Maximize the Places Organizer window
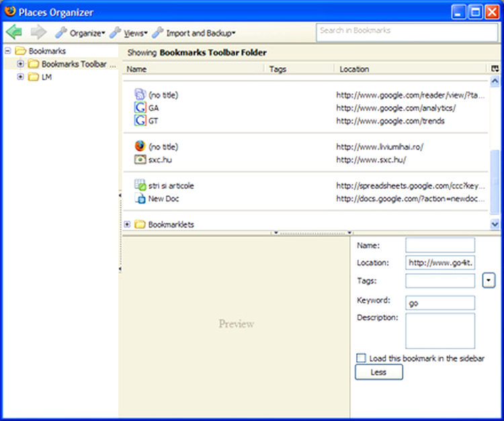 pos(475,12)
